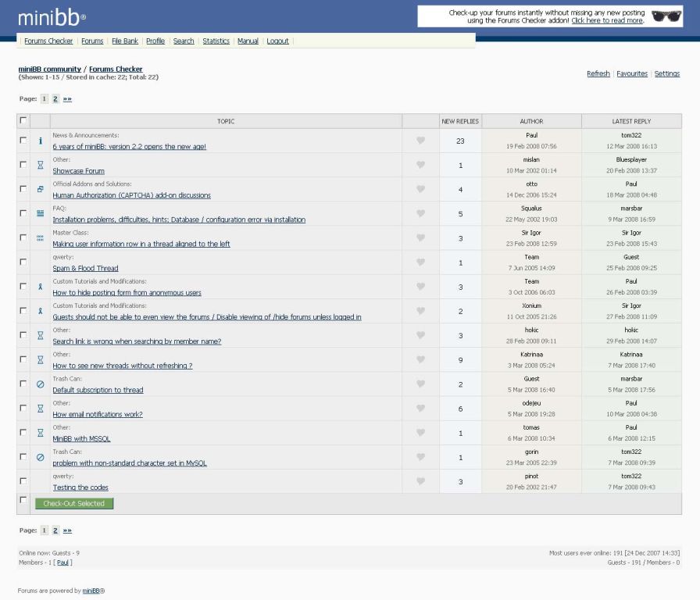
Task: Click the trash can icon beside Default subscription
Action: (41, 384)
